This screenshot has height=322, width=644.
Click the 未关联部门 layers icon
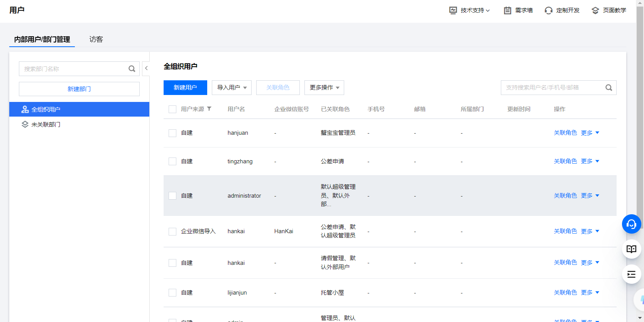coord(25,124)
